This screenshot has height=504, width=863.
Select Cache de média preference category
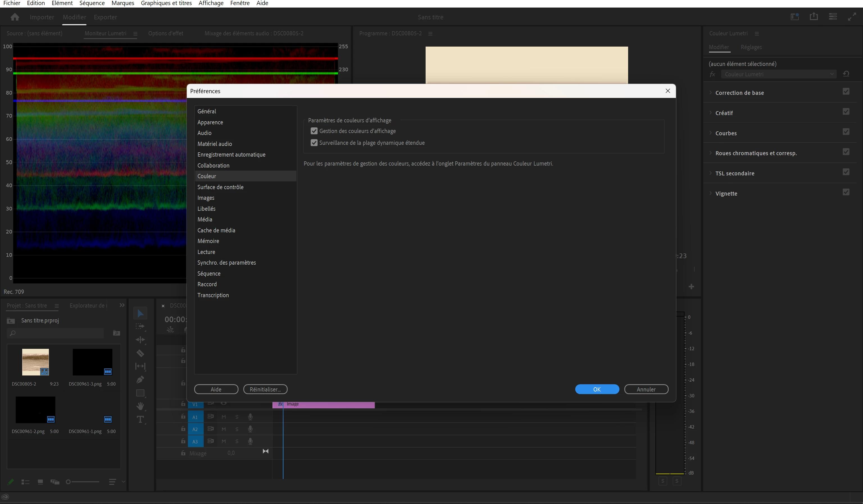(216, 230)
